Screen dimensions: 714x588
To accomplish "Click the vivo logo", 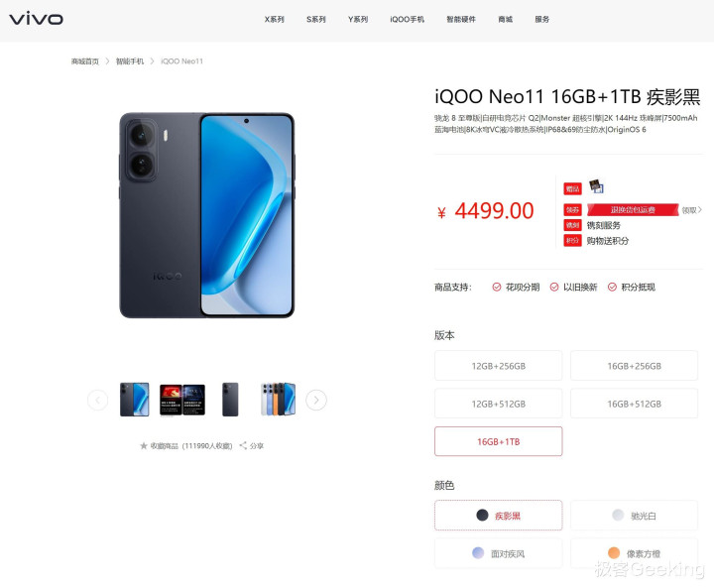I will point(36,19).
